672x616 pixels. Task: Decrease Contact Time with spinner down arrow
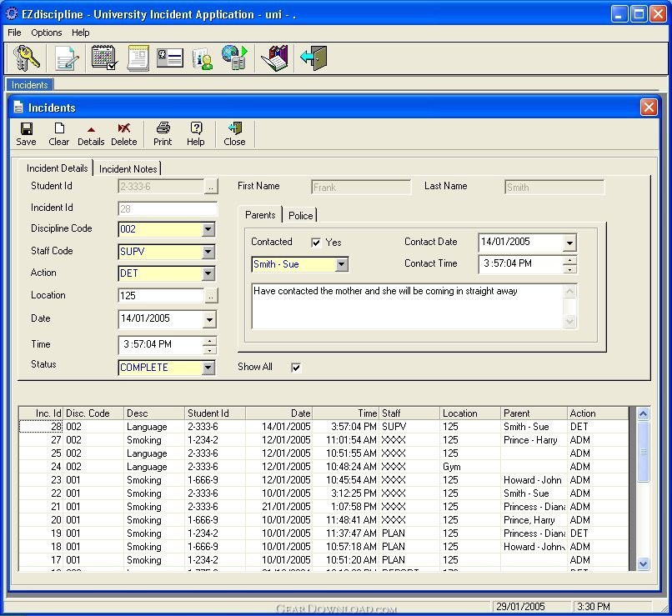pos(569,269)
